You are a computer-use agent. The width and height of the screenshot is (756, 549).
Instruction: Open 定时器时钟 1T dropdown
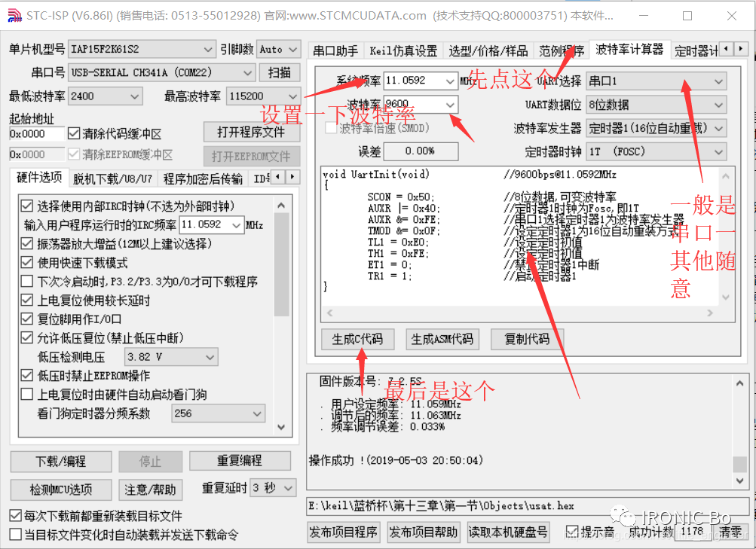pyautogui.click(x=657, y=151)
